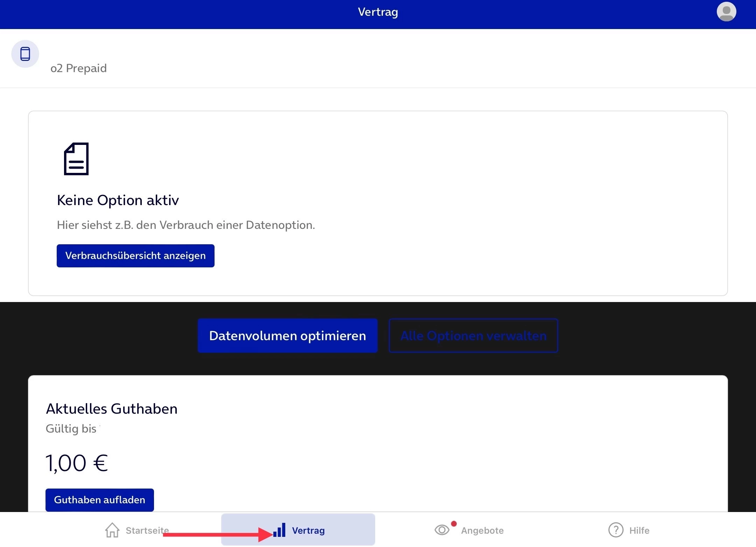The image size is (756, 547).
Task: Tap the eye icon for Angebote
Action: 442,530
